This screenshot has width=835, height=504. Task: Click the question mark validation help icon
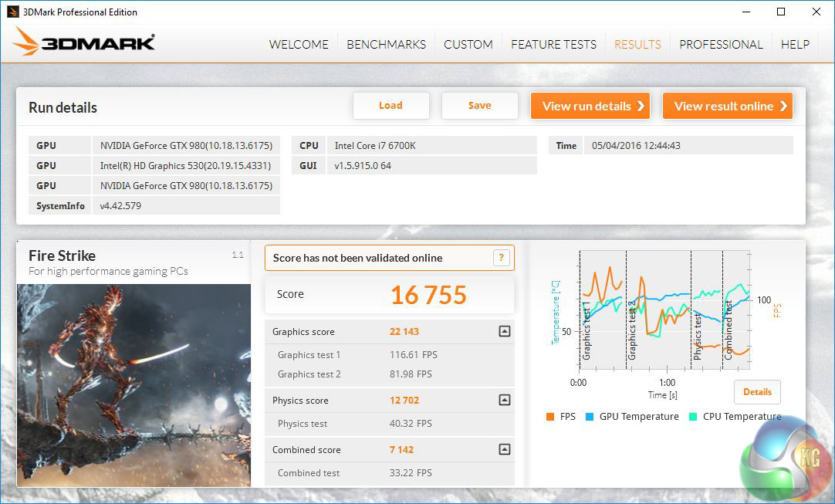tap(501, 258)
